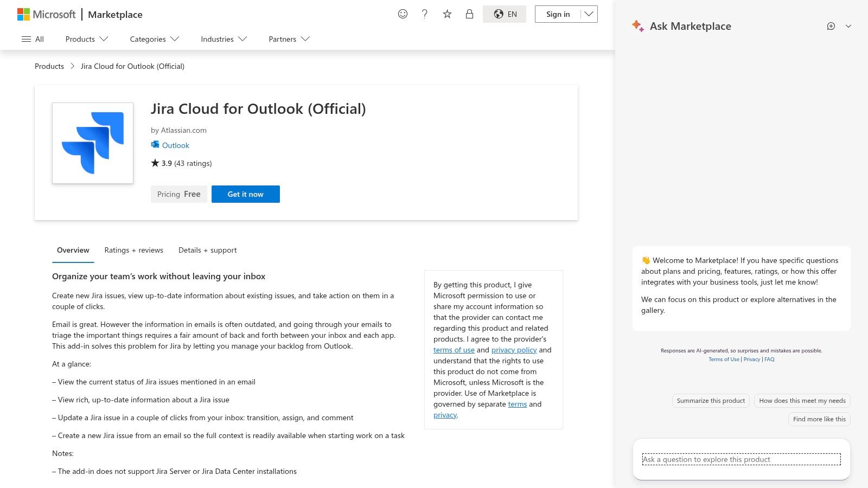
Task: Click the Ask Marketplace sparkle icon
Action: pyautogui.click(x=638, y=26)
